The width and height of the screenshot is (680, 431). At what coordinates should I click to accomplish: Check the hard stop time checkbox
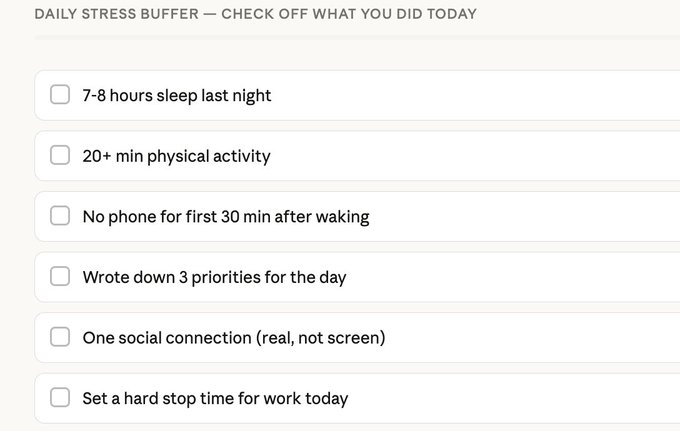[60, 398]
